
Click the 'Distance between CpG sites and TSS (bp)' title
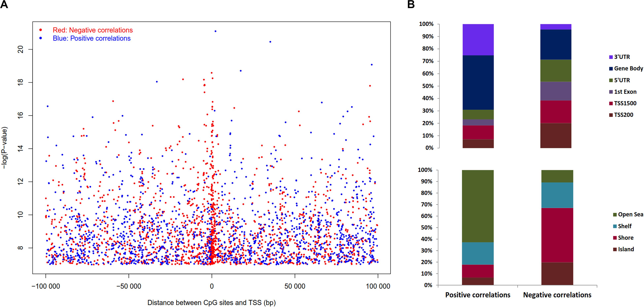[212, 303]
